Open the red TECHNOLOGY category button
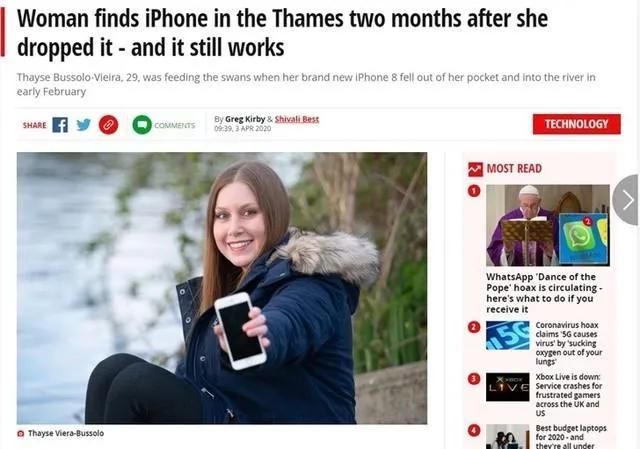 577,124
